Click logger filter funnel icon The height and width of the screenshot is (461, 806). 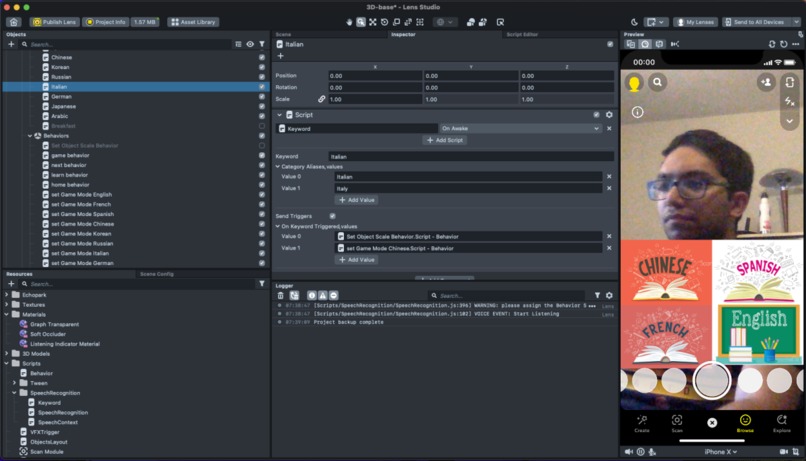point(597,296)
